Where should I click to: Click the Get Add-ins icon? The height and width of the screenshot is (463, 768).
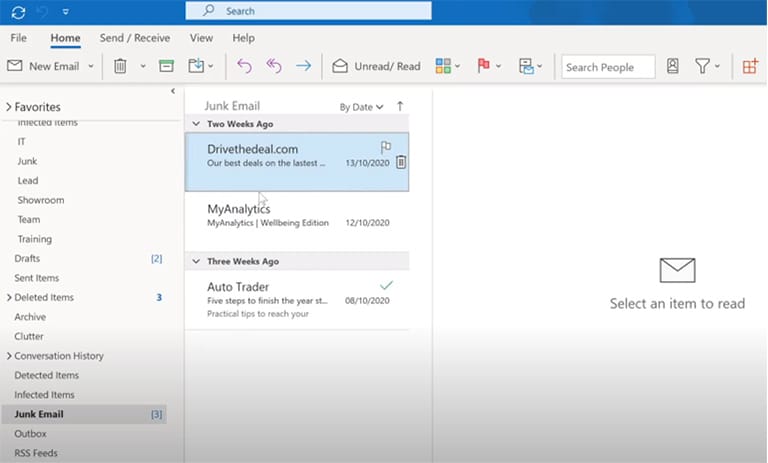(750, 66)
